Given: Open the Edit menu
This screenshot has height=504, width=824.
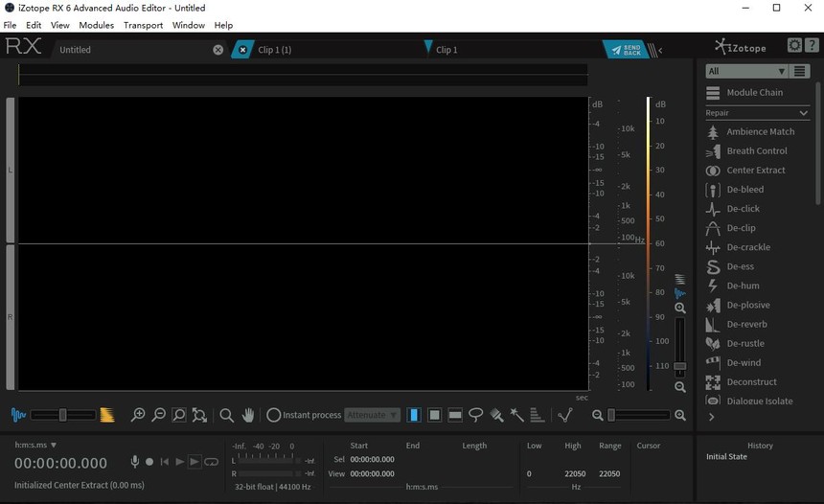Looking at the screenshot, I should click(34, 25).
